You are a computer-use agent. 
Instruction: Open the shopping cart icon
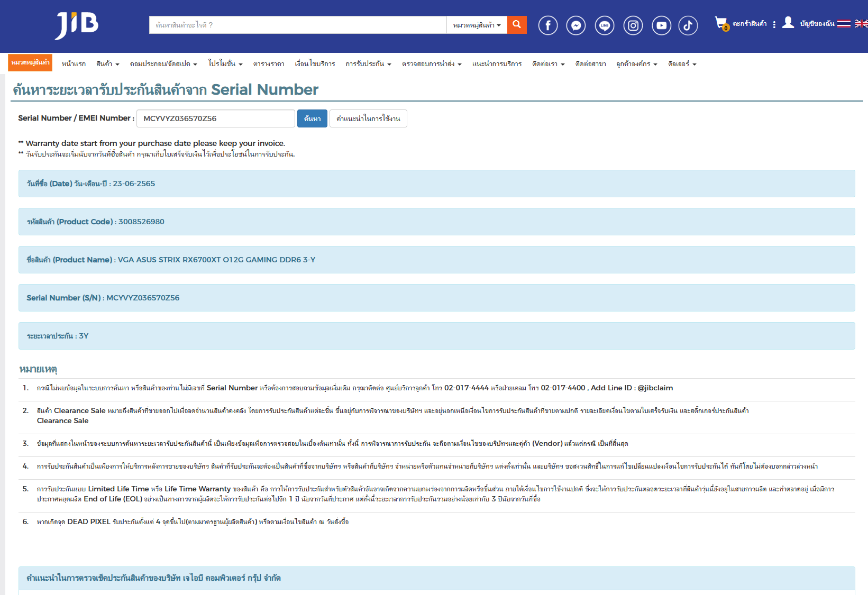[721, 23]
